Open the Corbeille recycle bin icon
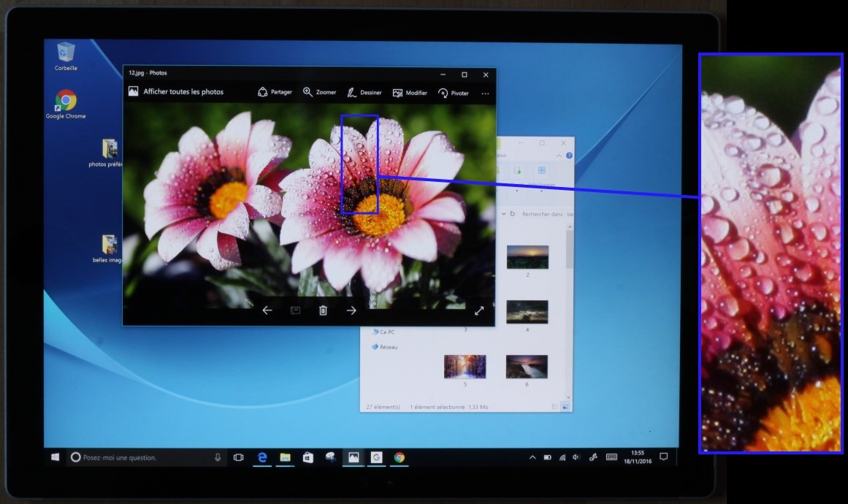The image size is (848, 504). 66,56
